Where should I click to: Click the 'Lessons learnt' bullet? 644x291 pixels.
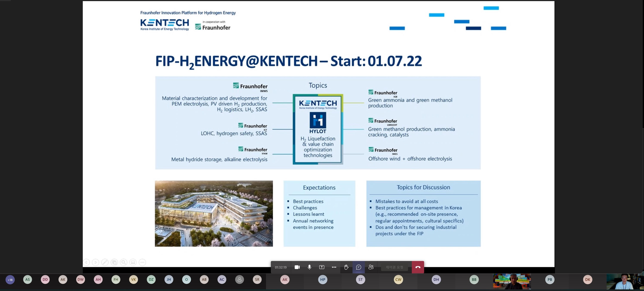click(309, 214)
